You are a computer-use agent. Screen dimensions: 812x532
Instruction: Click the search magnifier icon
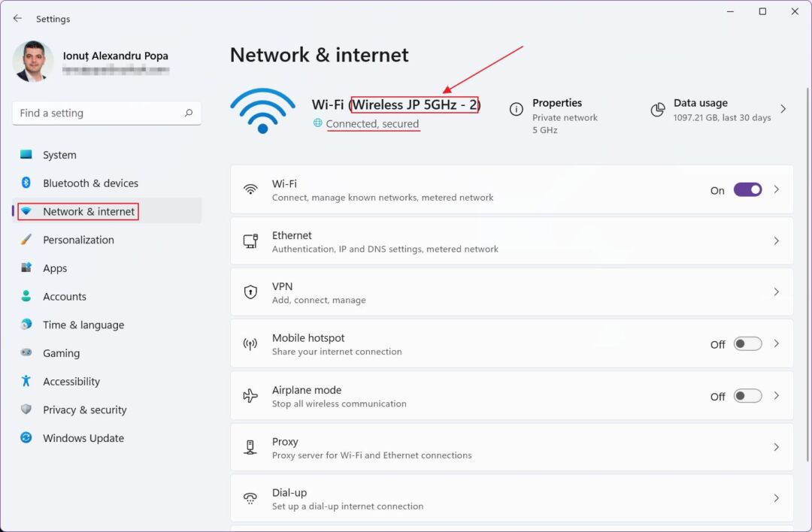pos(189,113)
